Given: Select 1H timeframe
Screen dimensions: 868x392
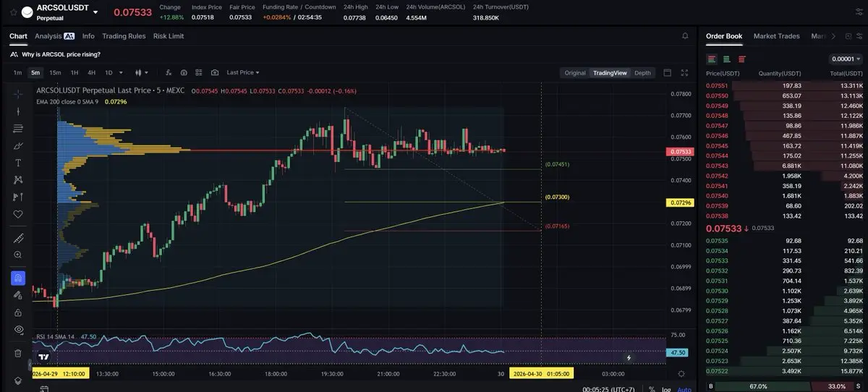Looking at the screenshot, I should tap(75, 72).
